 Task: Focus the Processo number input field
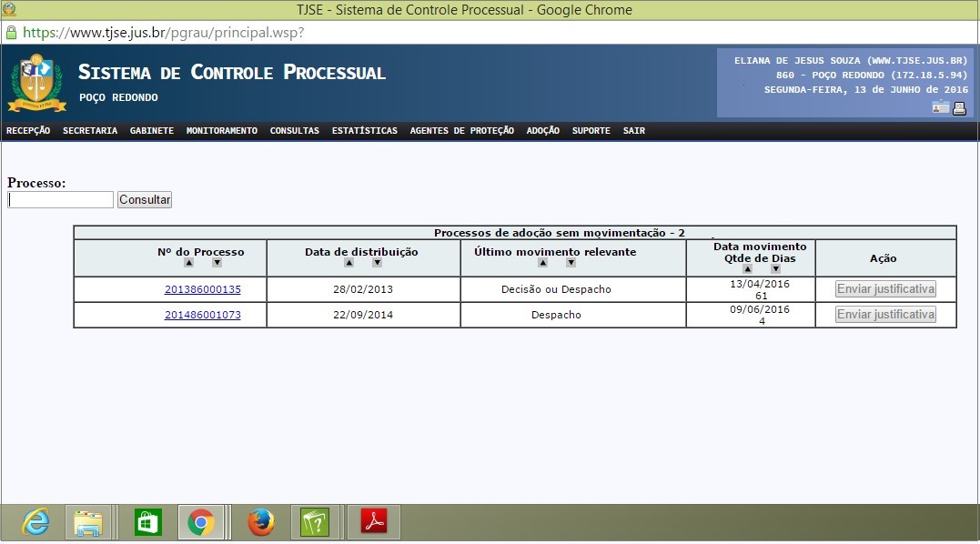pos(60,200)
